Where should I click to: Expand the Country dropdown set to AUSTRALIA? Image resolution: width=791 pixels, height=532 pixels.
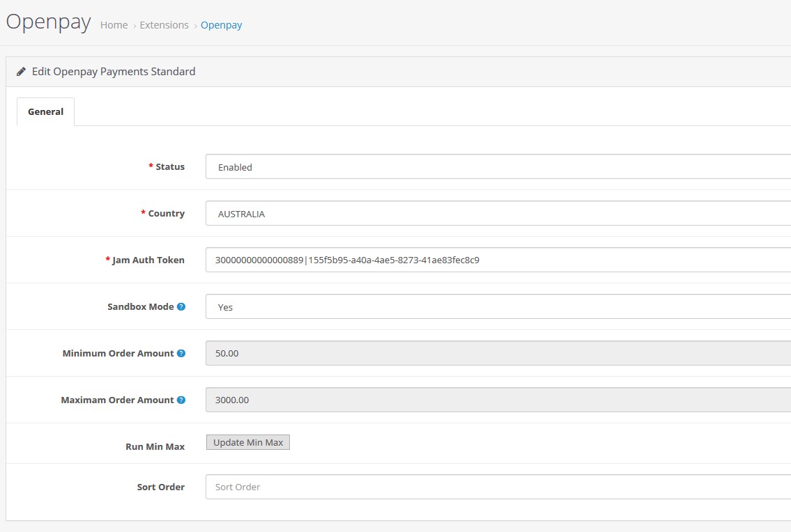498,214
